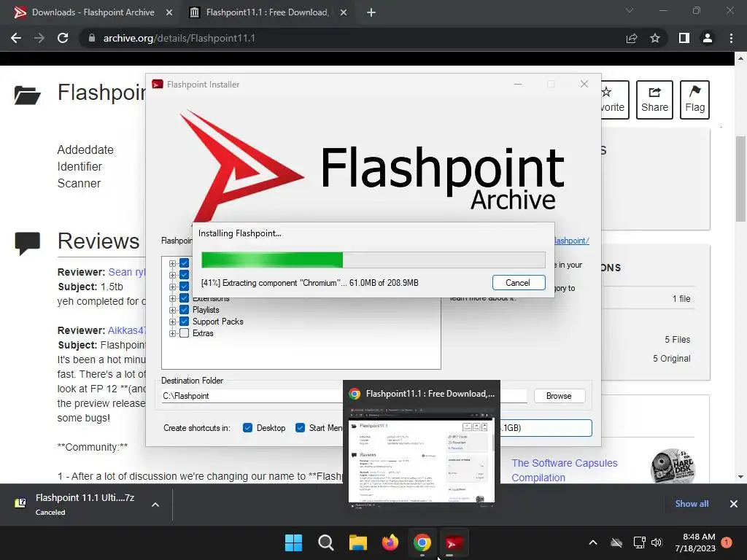The width and height of the screenshot is (747, 560).
Task: Open The Software Capsules Compilation link
Action: point(565,470)
